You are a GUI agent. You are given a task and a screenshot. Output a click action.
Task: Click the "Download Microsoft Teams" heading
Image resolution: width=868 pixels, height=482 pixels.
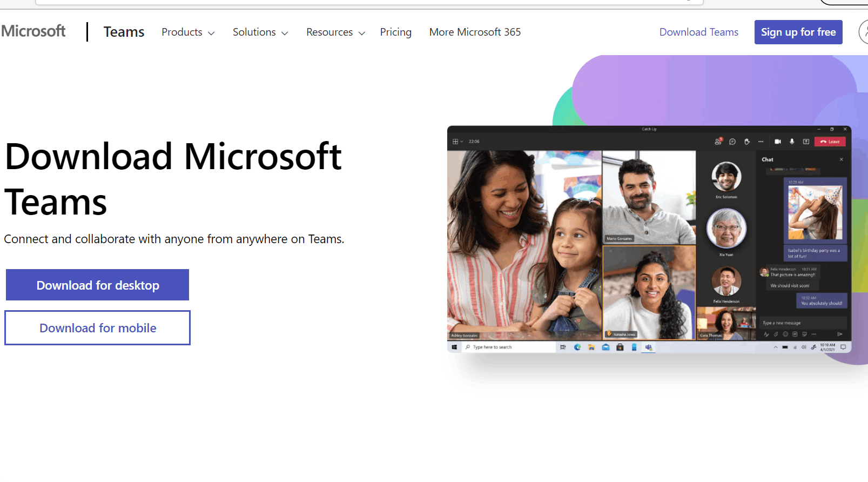pyautogui.click(x=173, y=179)
